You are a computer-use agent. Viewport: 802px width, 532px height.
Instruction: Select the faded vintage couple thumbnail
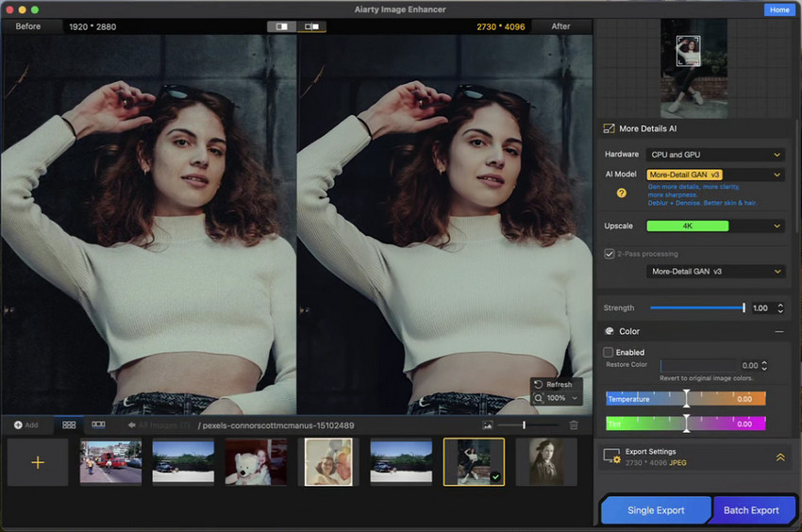pyautogui.click(x=328, y=462)
